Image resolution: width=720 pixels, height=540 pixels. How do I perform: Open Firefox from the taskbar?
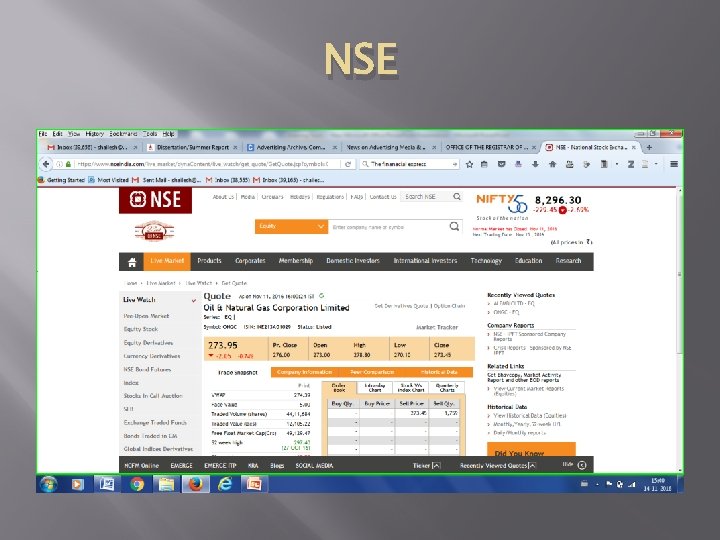coord(196,484)
